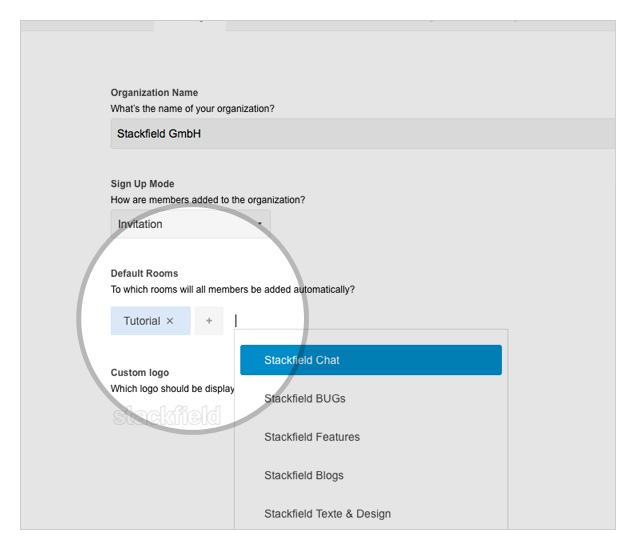Image resolution: width=636 pixels, height=550 pixels.
Task: Click 'To which rooms will all members be added' text
Action: (x=233, y=289)
